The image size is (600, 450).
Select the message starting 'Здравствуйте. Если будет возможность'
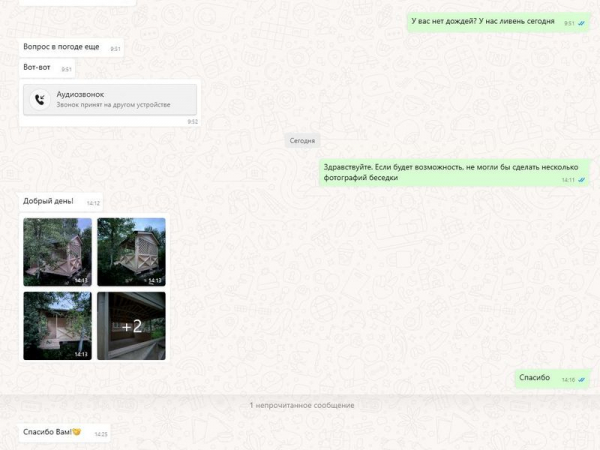tap(455, 173)
